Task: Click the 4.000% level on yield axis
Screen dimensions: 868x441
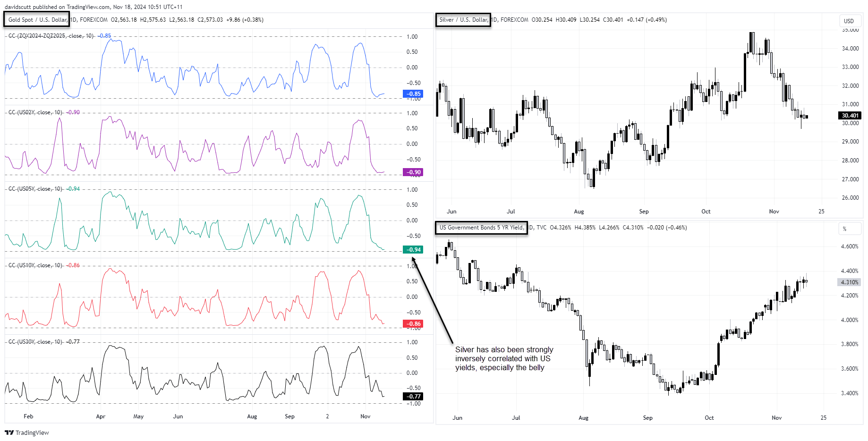Action: (x=850, y=320)
